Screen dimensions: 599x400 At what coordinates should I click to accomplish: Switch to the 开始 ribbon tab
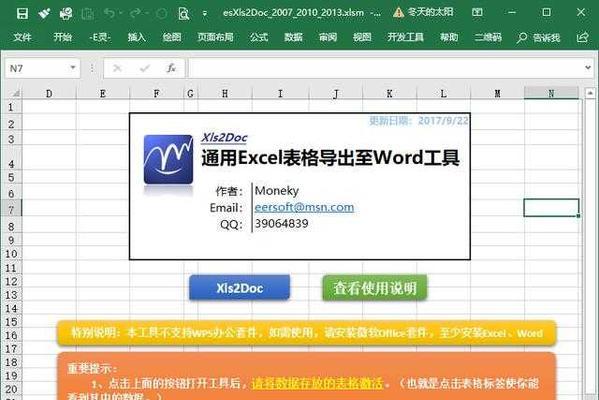click(x=62, y=37)
